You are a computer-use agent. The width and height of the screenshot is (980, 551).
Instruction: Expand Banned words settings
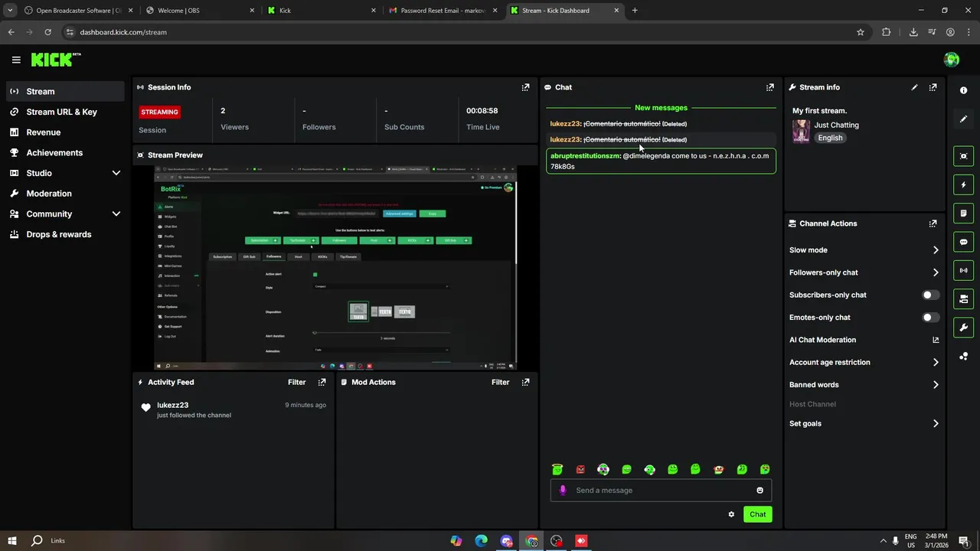coord(936,385)
